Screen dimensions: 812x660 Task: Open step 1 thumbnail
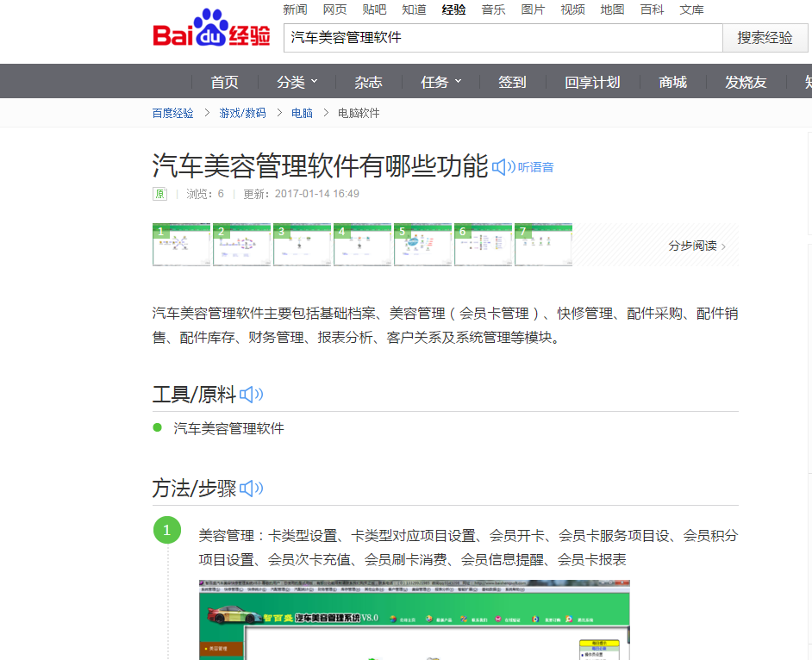tap(181, 245)
